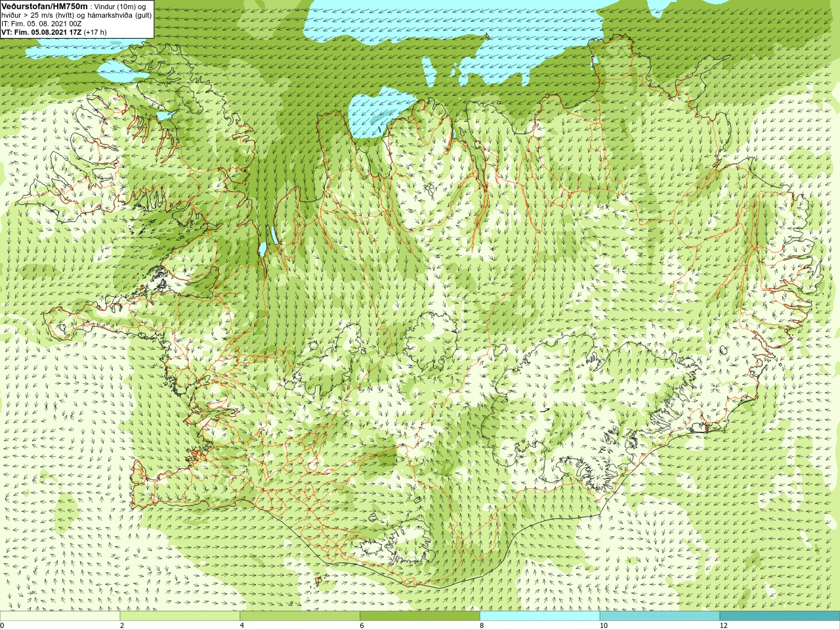Screen dimensions: 840x630
Task: Click the pale cyan 8–10 legend band
Action: (540, 616)
